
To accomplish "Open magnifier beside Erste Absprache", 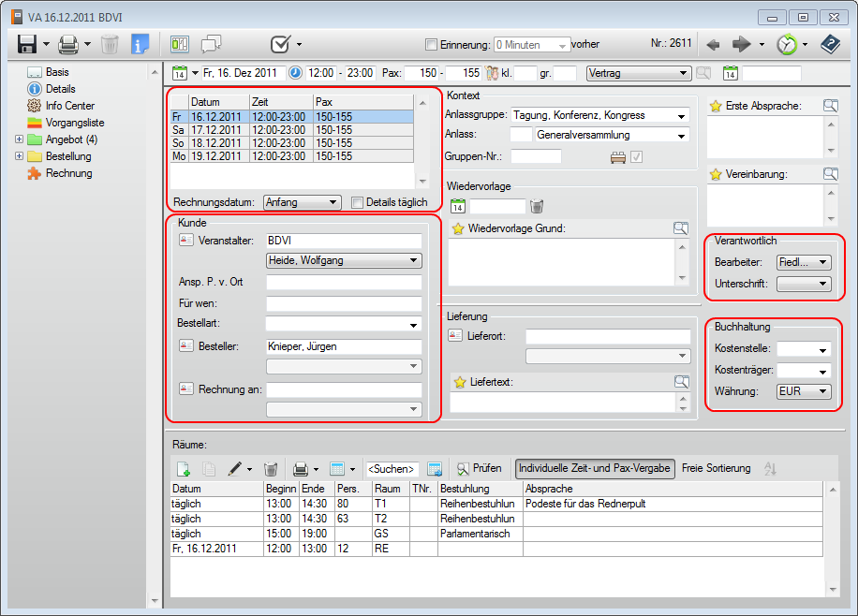I will (x=830, y=106).
